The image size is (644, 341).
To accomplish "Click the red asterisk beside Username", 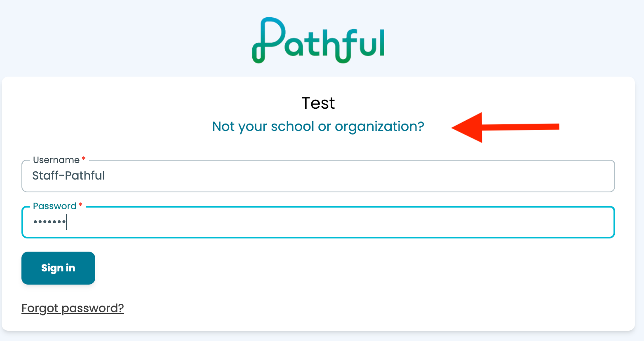I will (x=84, y=159).
